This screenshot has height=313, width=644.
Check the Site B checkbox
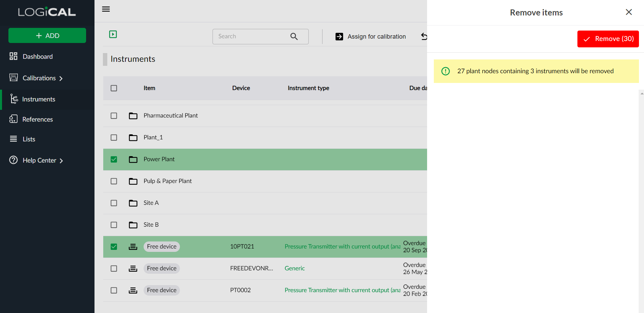coord(114,225)
